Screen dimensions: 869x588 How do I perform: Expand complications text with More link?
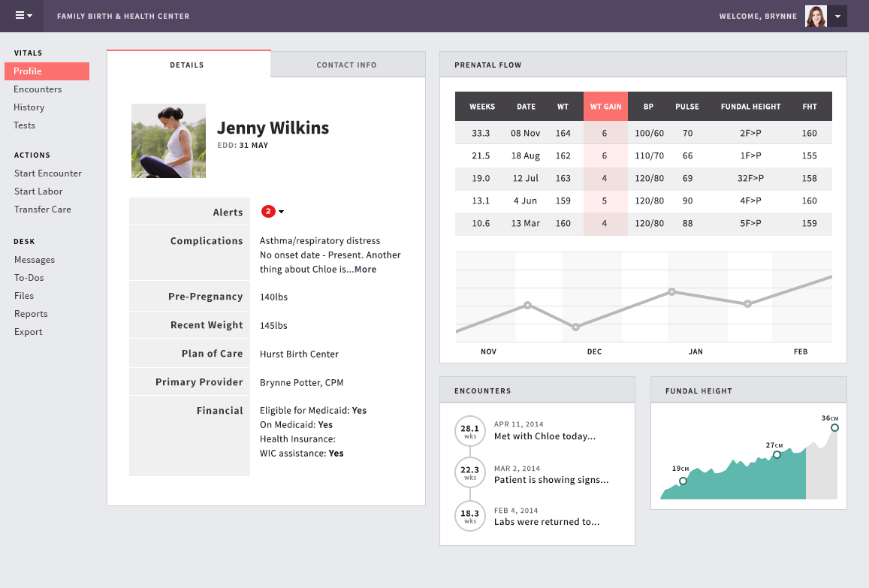click(x=365, y=270)
